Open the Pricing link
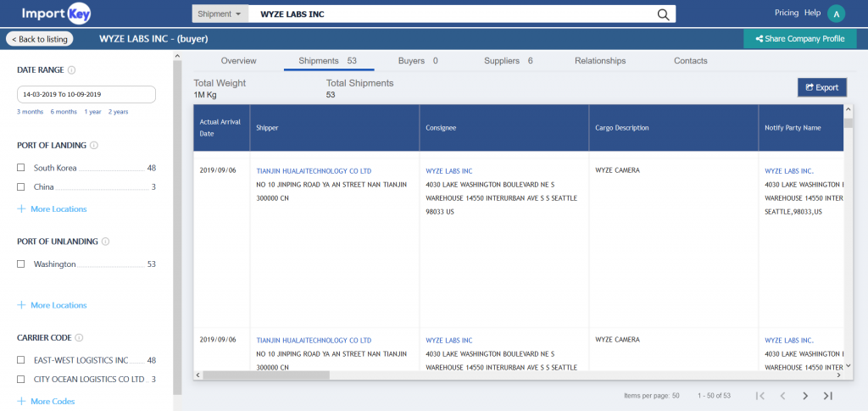 (786, 13)
